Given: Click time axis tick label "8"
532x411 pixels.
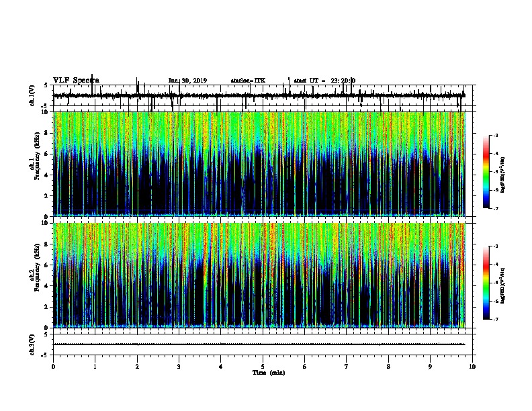Looking at the screenshot, I should pos(388,367).
